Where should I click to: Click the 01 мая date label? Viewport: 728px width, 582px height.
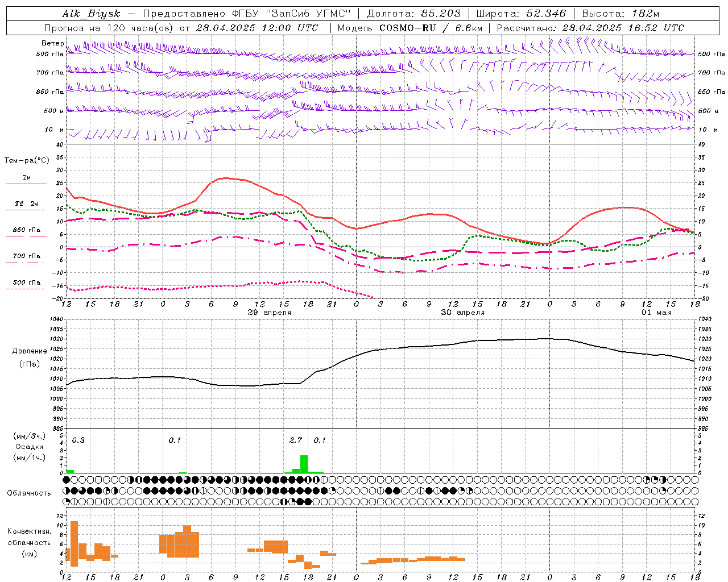(656, 313)
